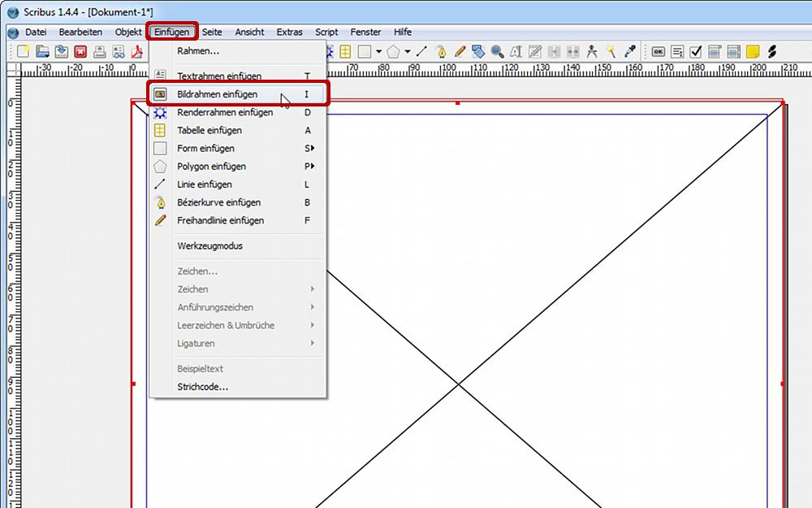
Task: Choose Linie einfügen menu entry
Action: point(238,185)
